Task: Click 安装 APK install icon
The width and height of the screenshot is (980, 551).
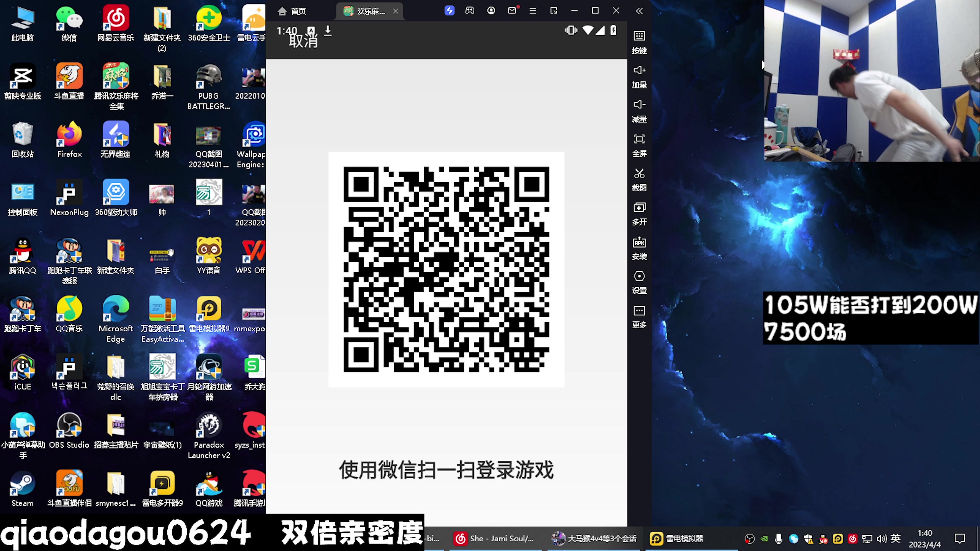Action: (639, 249)
